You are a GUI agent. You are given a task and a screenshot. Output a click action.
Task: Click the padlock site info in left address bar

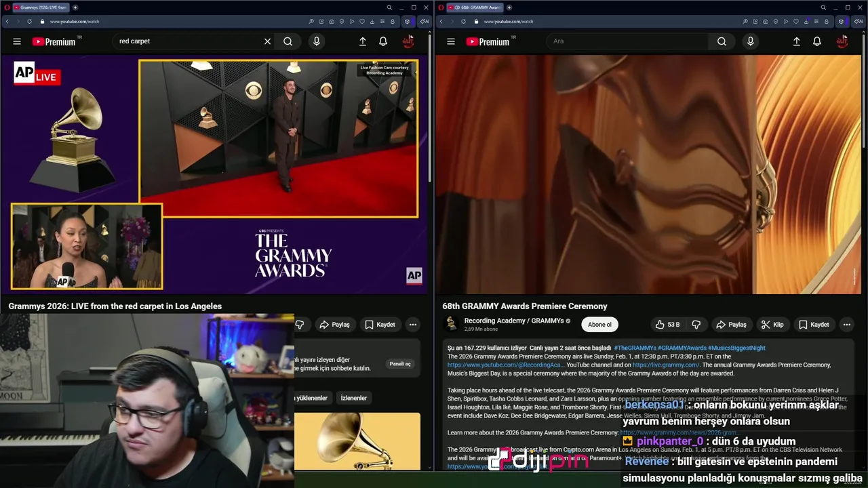42,21
